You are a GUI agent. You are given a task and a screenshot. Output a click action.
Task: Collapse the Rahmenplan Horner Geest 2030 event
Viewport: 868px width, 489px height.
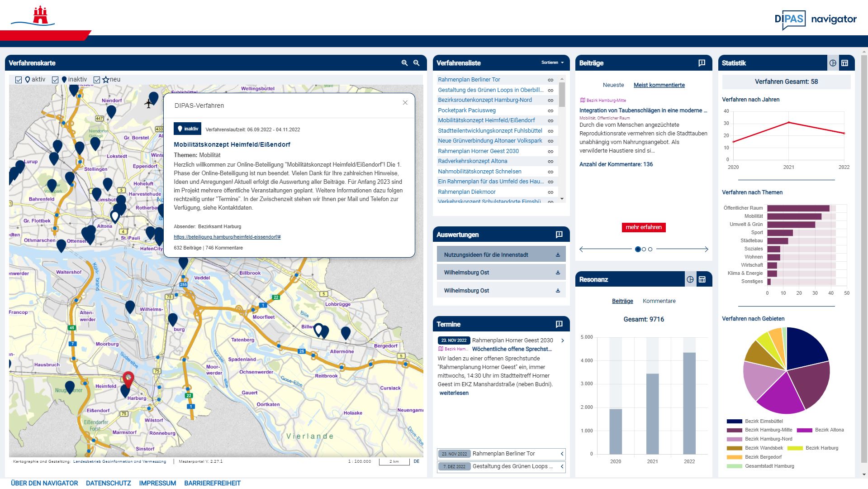(563, 340)
